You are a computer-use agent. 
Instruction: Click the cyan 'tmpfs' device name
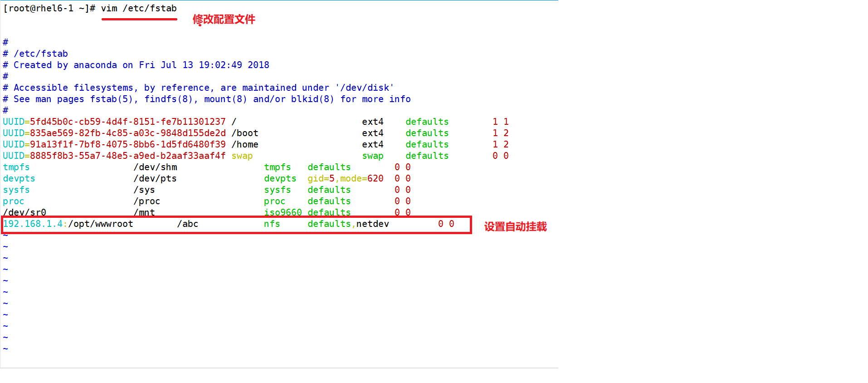tap(16, 167)
